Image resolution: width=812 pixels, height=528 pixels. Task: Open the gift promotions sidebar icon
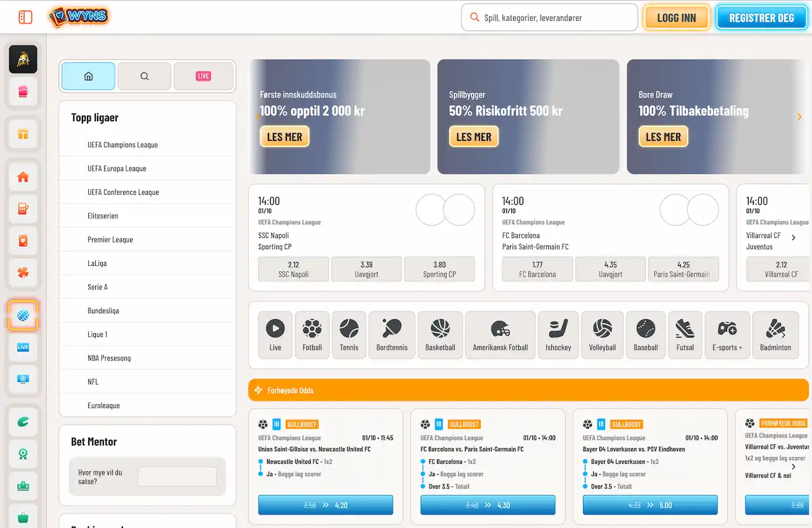pos(23,134)
